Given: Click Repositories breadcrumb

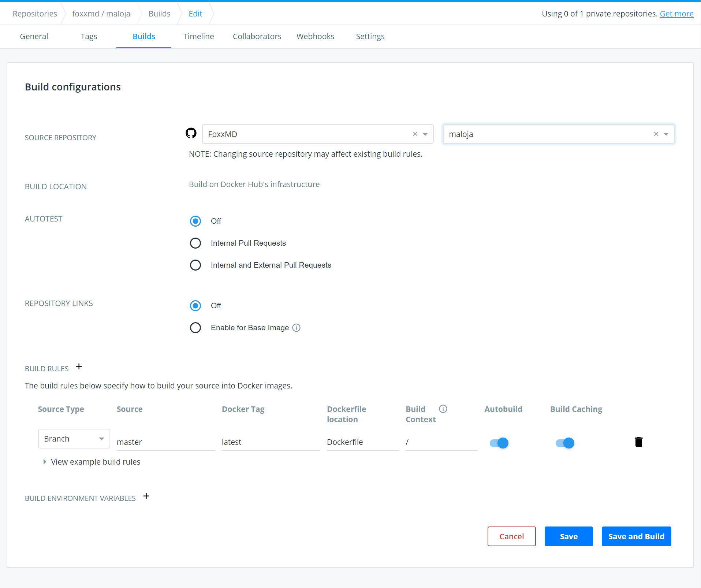Looking at the screenshot, I should click(x=35, y=14).
